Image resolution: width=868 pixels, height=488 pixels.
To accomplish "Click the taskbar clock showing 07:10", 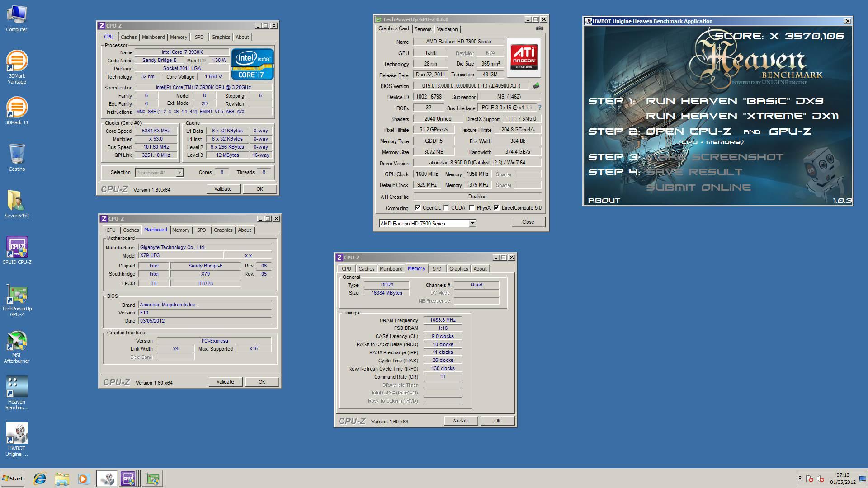I will 843,479.
